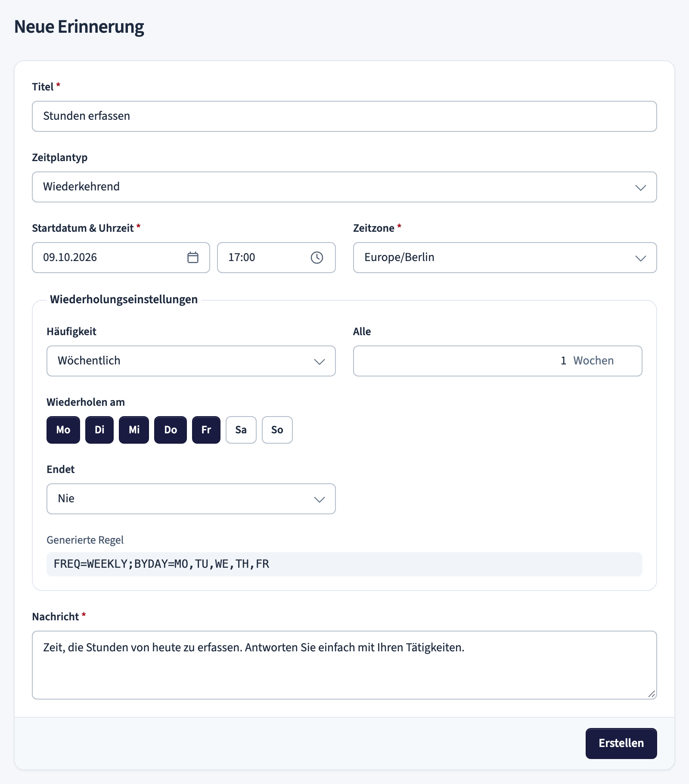Open the calendar date picker icon
Image resolution: width=689 pixels, height=784 pixels.
(x=193, y=258)
